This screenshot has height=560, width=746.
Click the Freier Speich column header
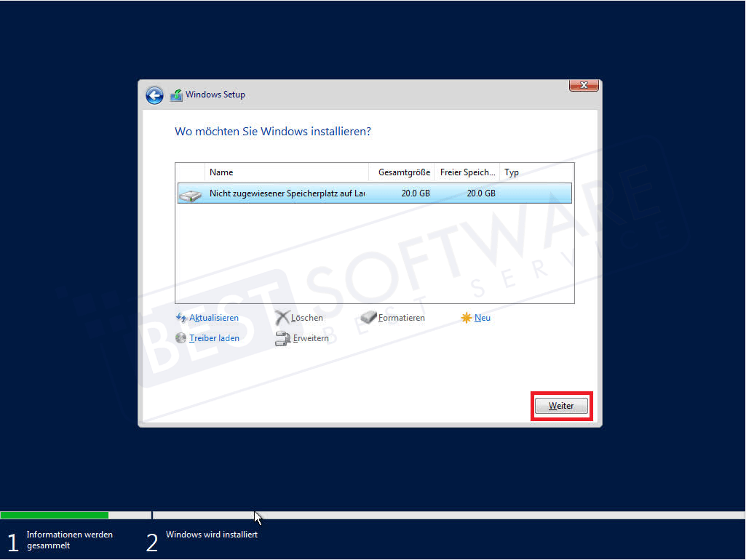467,172
